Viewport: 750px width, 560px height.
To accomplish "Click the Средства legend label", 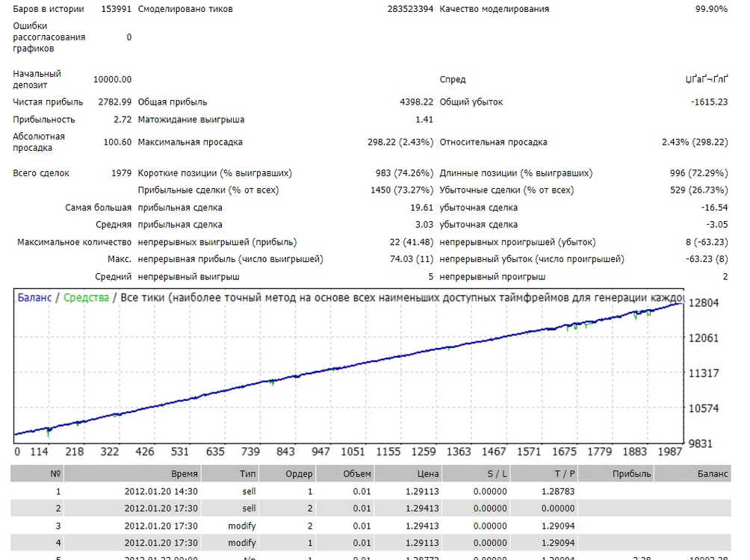I will (86, 297).
